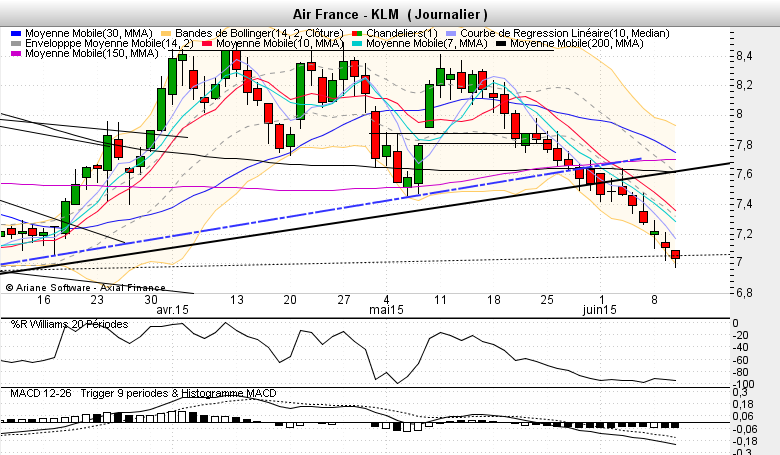
Task: Click the gray Enveloppe Moyenne Mobile swatch
Action: point(16,43)
